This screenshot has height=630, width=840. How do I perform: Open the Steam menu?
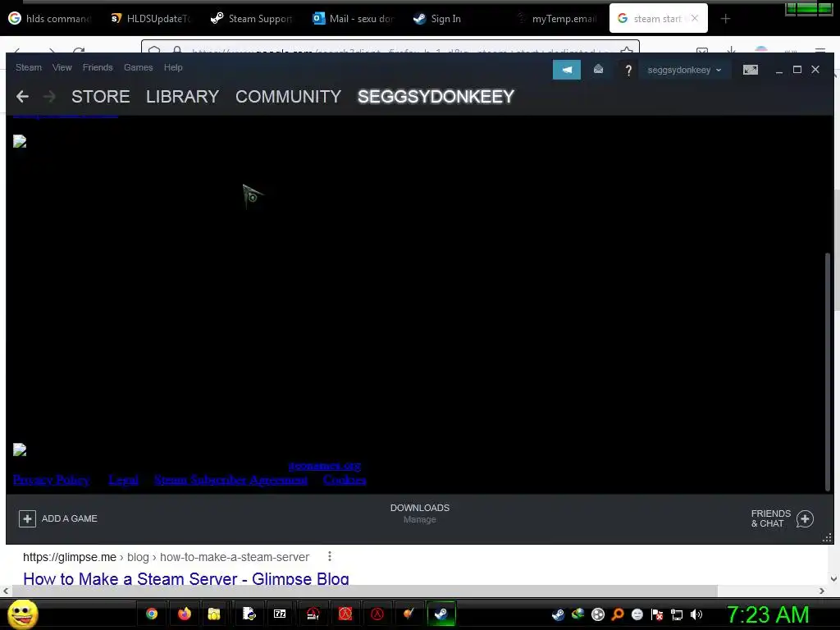click(29, 67)
